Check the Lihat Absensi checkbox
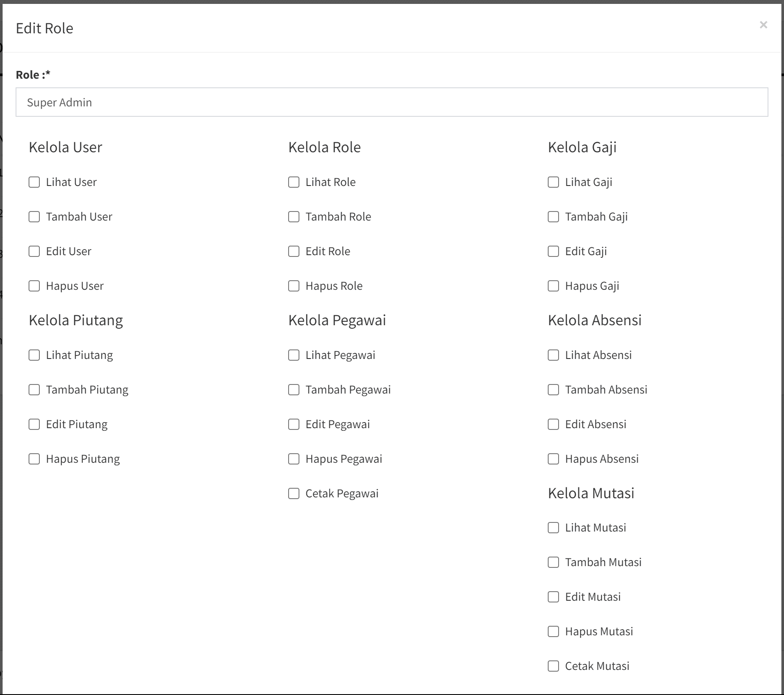Viewport: 784px width, 695px height. tap(553, 355)
